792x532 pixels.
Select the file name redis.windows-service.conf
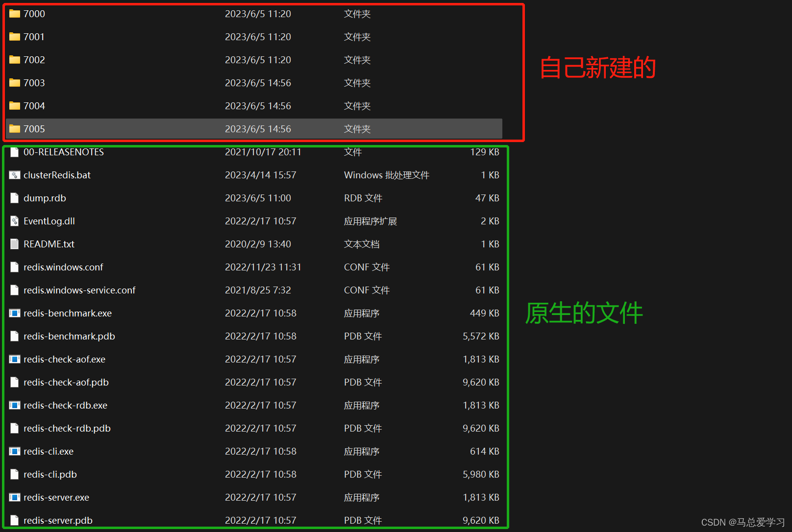tap(79, 290)
